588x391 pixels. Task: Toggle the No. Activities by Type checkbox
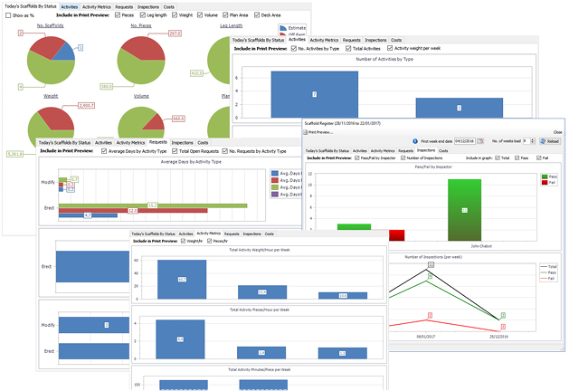coord(294,48)
